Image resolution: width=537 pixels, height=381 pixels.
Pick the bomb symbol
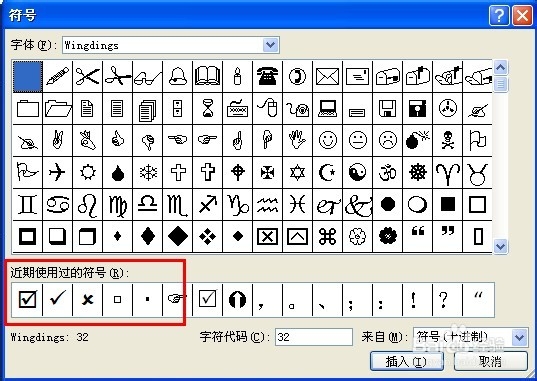[417, 140]
